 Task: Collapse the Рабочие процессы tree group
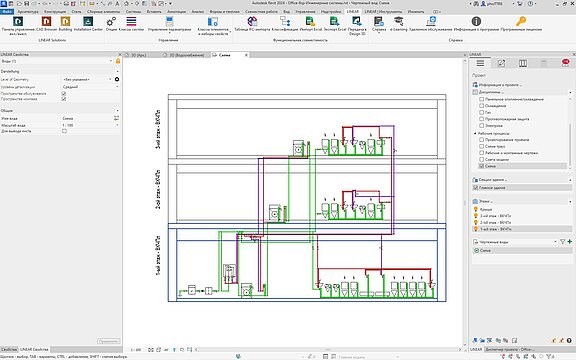(475, 133)
